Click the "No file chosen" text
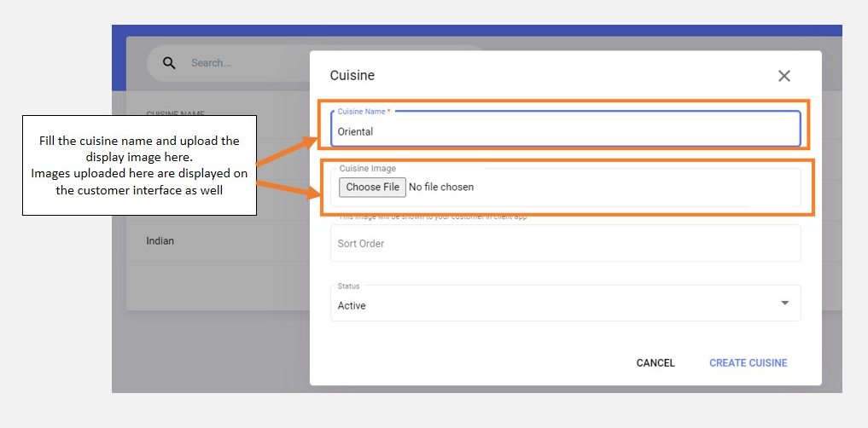This screenshot has width=868, height=428. [441, 187]
